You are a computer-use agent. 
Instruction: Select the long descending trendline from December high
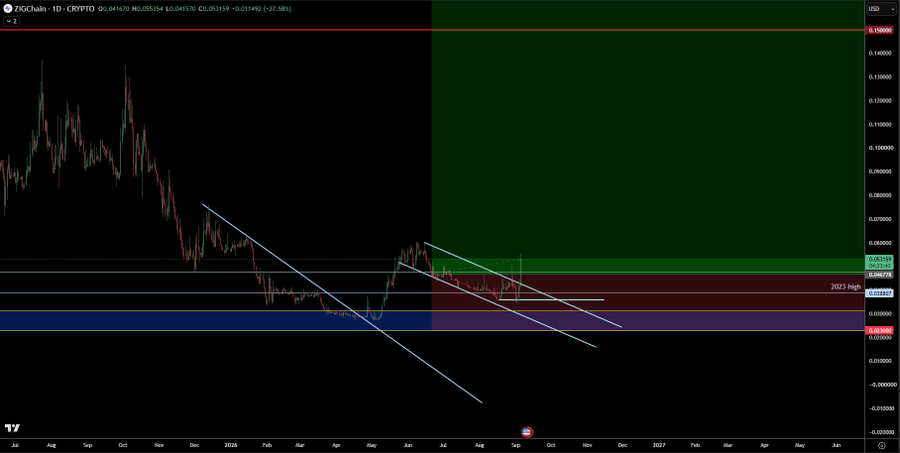pyautogui.click(x=342, y=304)
